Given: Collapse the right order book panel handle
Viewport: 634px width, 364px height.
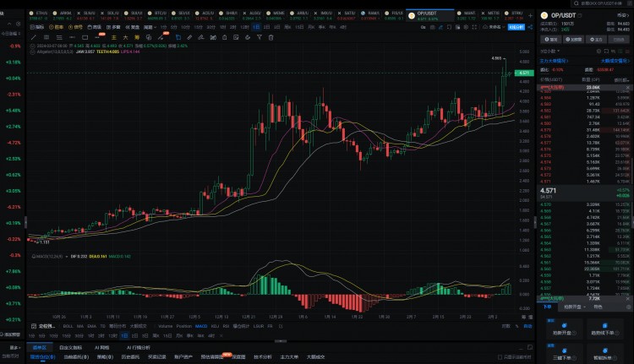Looking at the screenshot, I should click(x=536, y=222).
